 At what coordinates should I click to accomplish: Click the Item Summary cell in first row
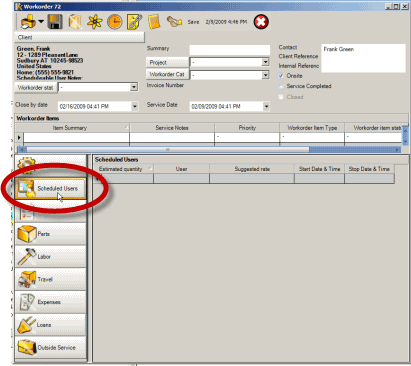point(76,138)
